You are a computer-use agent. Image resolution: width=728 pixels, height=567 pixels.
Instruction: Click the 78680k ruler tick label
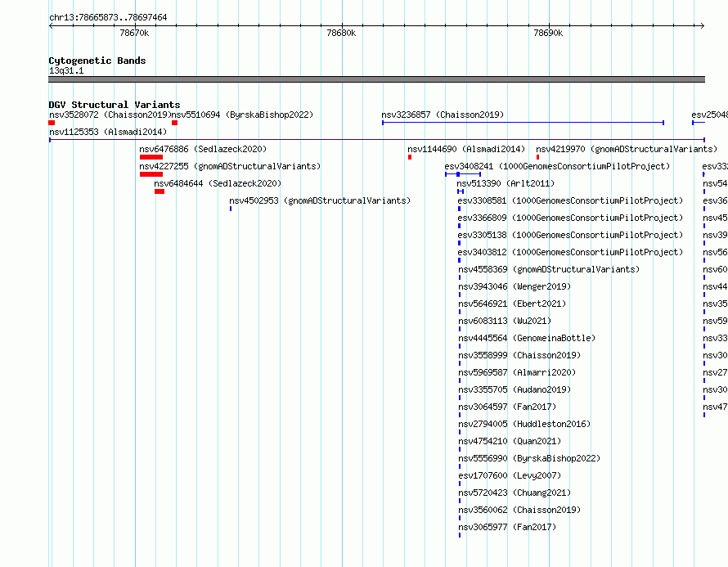pos(341,33)
